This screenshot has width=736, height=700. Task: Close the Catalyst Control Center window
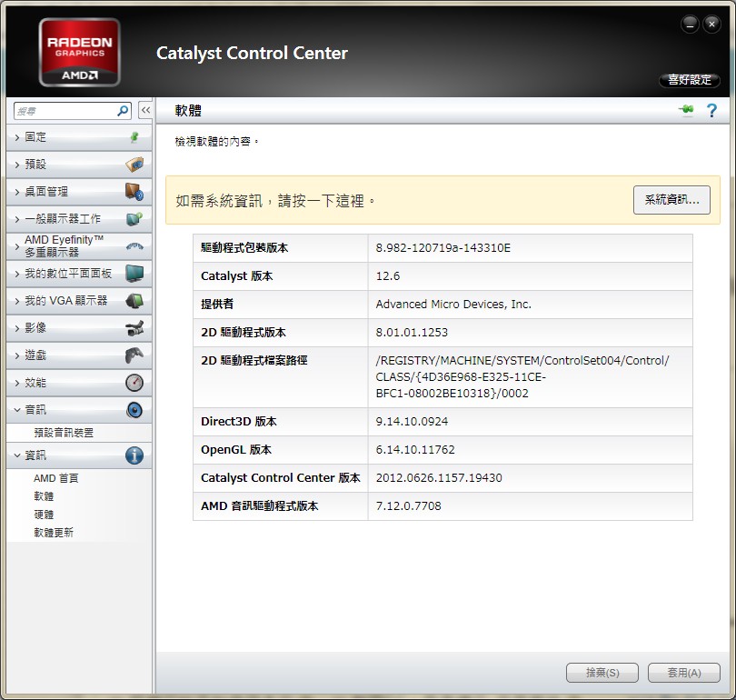(711, 24)
